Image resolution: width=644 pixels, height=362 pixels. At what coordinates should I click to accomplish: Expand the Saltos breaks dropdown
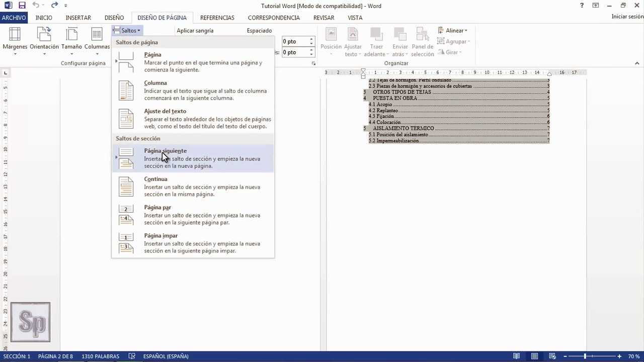click(127, 31)
